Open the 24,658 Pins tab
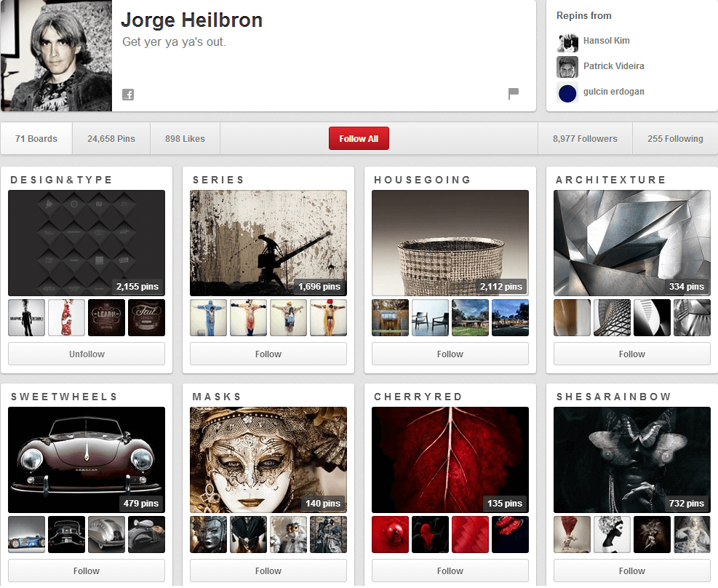718x588 pixels. [111, 138]
